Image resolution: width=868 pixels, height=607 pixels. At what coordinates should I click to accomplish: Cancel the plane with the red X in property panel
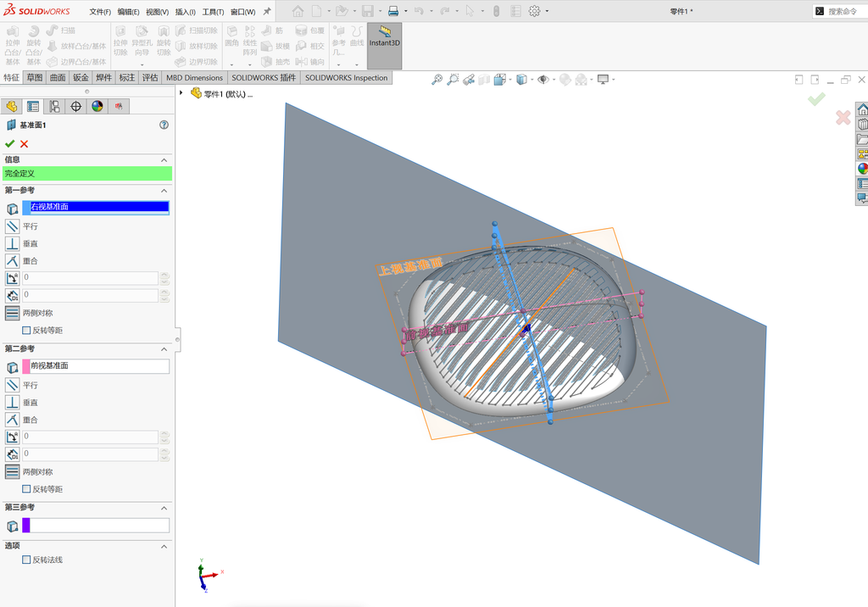pos(24,144)
